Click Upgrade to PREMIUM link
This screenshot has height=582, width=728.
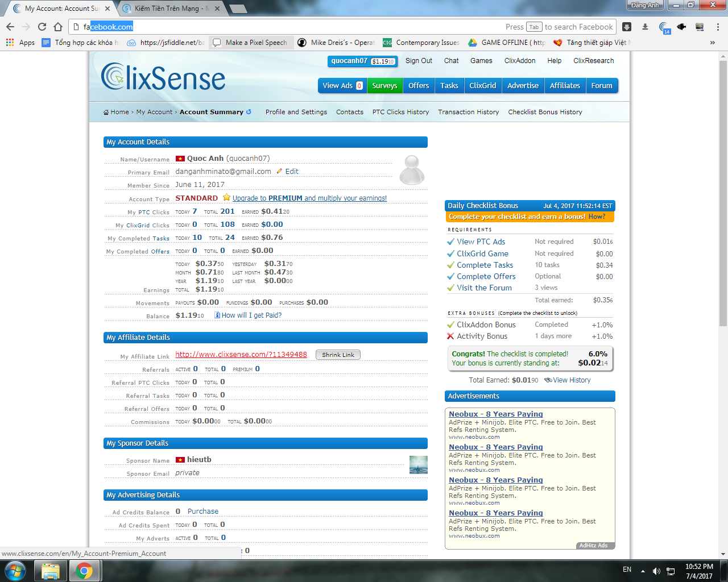coord(309,198)
